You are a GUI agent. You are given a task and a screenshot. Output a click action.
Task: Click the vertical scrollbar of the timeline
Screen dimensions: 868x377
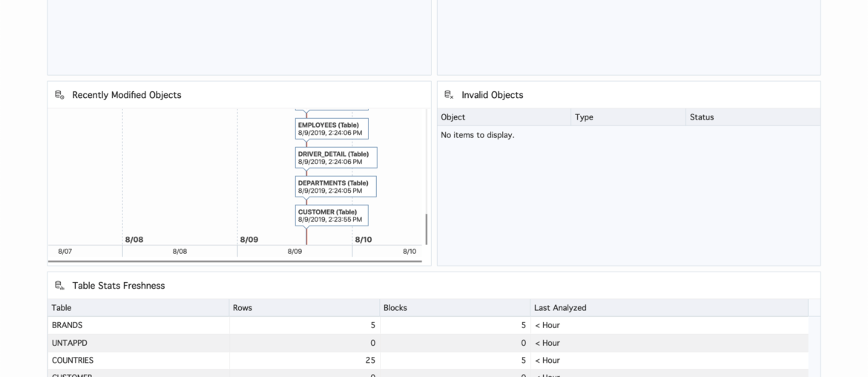(426, 229)
